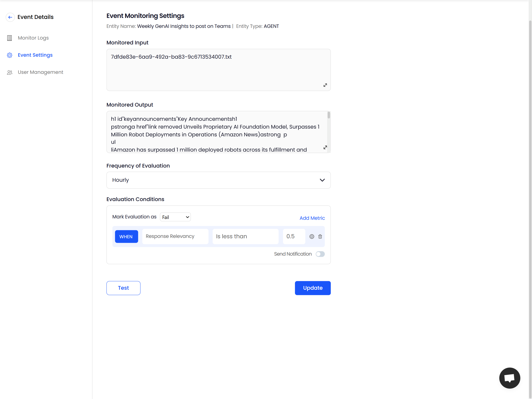The height and width of the screenshot is (399, 532).
Task: Open the metric settings gear icon
Action: click(312, 237)
